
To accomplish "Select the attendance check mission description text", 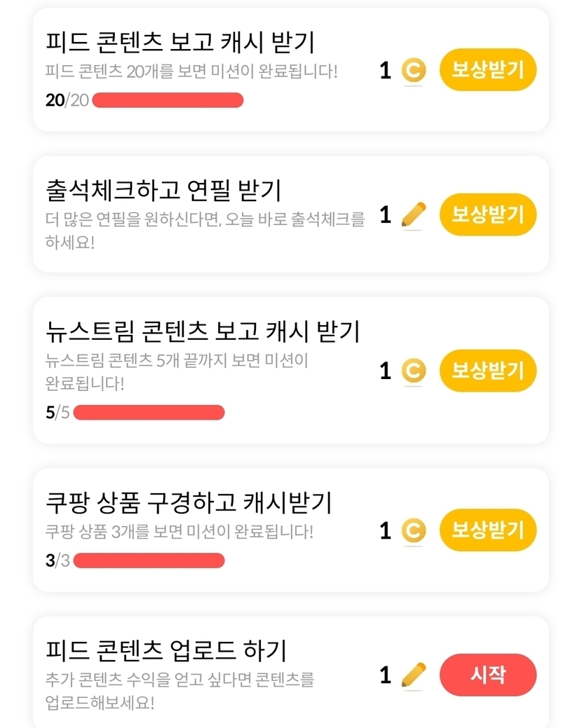I will (x=204, y=231).
